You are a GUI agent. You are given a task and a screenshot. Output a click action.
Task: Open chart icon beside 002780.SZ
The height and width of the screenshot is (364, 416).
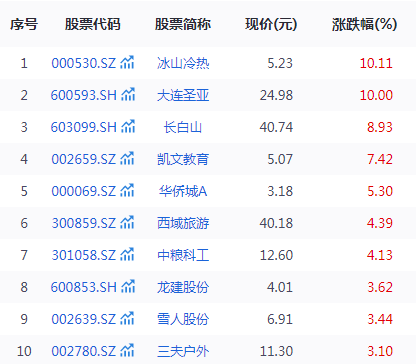[127, 350]
